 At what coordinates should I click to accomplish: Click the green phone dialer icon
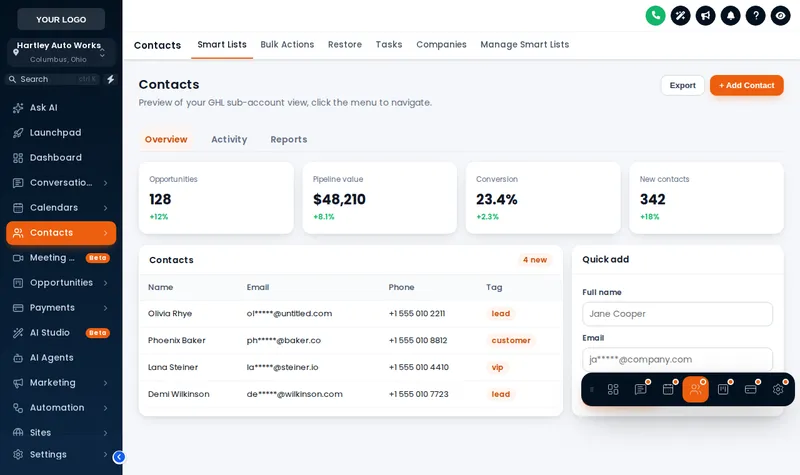point(655,16)
